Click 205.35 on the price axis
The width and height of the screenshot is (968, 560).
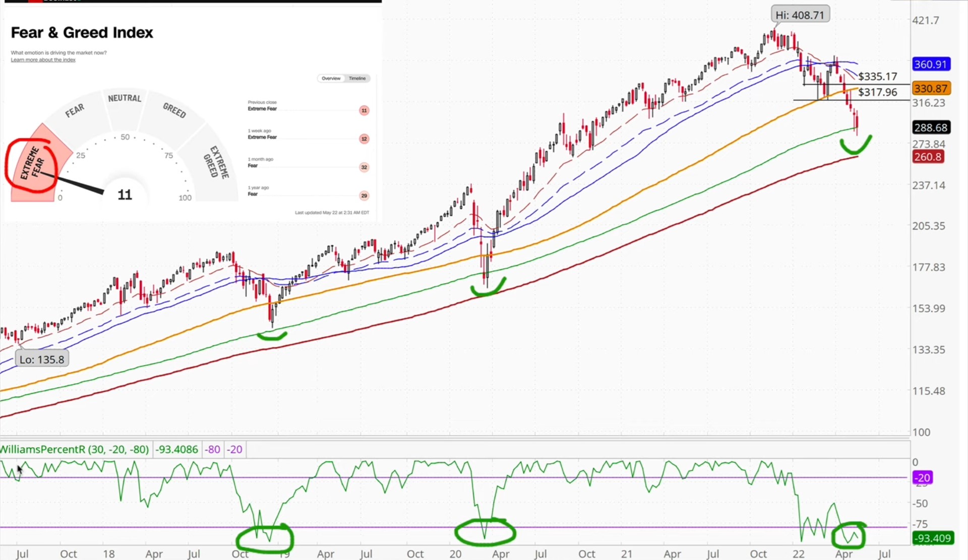click(929, 226)
